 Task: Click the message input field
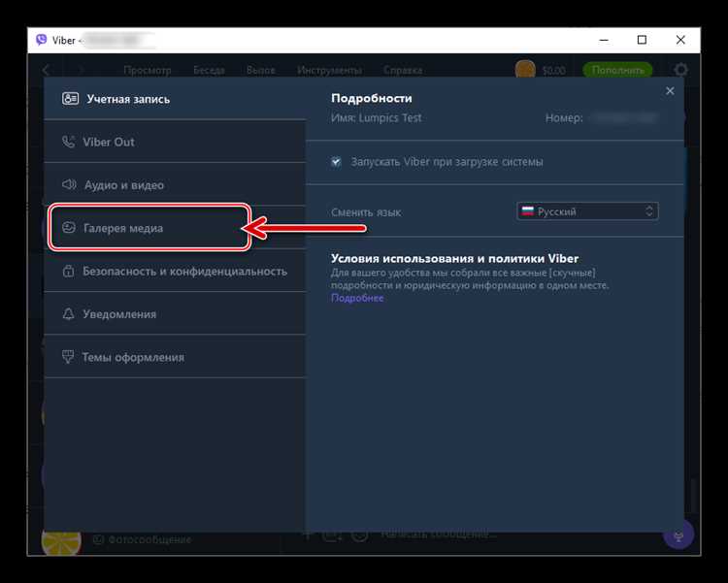tap(437, 534)
